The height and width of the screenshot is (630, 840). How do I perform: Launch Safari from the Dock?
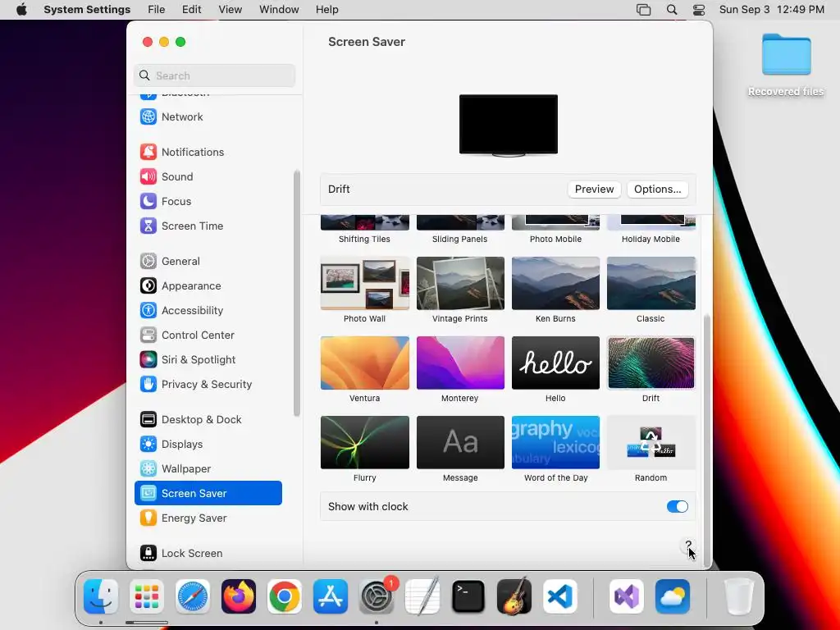[x=192, y=596]
